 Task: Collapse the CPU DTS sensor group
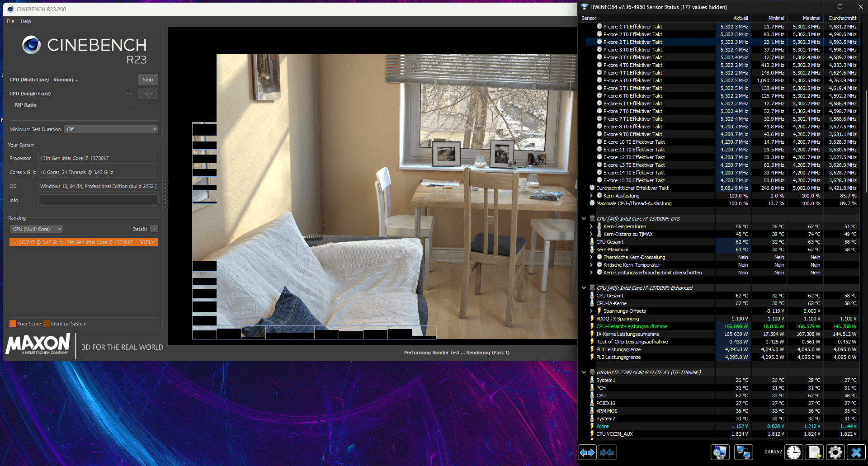(x=584, y=219)
